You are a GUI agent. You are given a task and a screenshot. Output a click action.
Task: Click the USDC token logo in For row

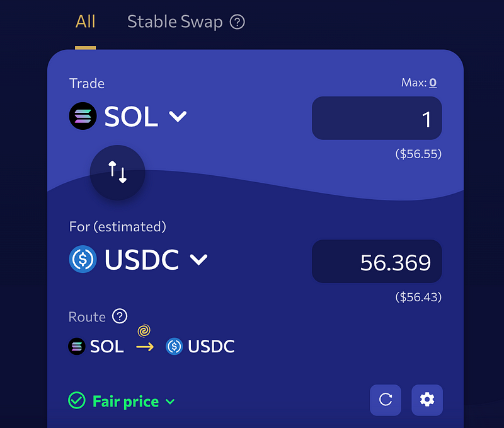click(x=83, y=259)
